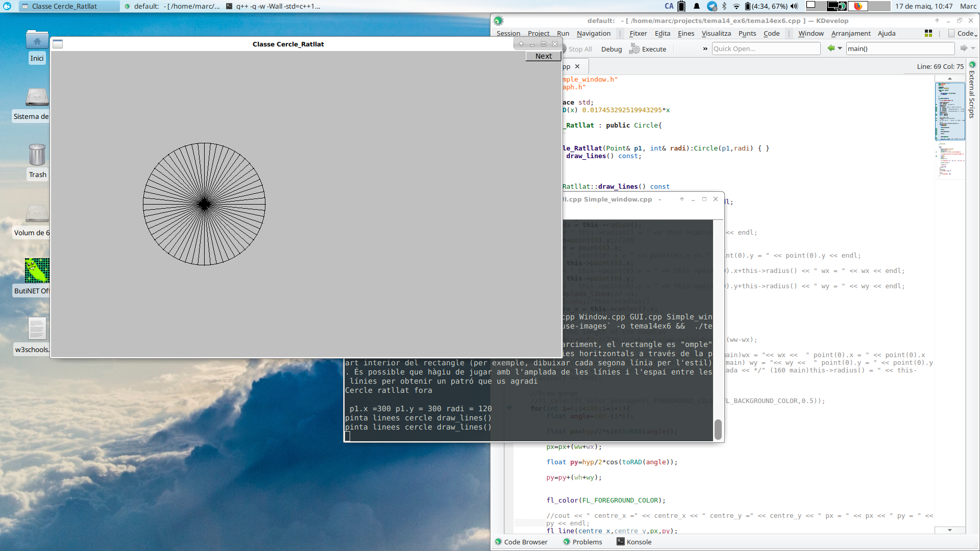The height and width of the screenshot is (551, 980).
Task: Open the main() function outline dropdown
Action: pyautogui.click(x=900, y=48)
